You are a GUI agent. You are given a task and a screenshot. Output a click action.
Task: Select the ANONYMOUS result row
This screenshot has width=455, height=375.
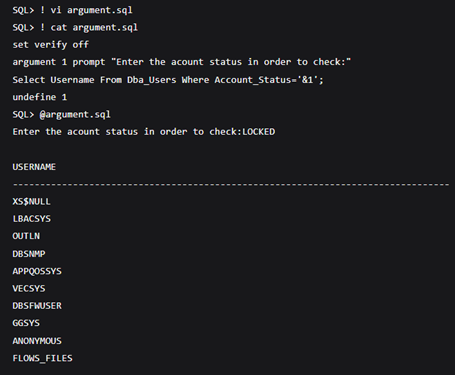[37, 341]
